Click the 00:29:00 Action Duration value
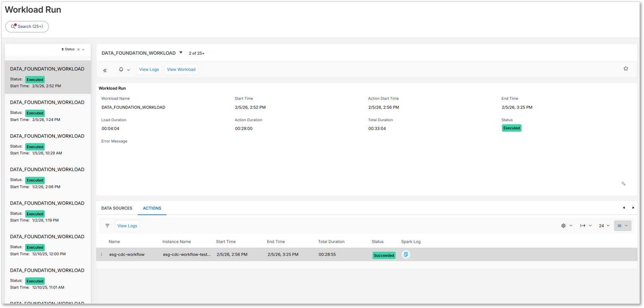Viewport: 644px width, 308px height. click(244, 128)
